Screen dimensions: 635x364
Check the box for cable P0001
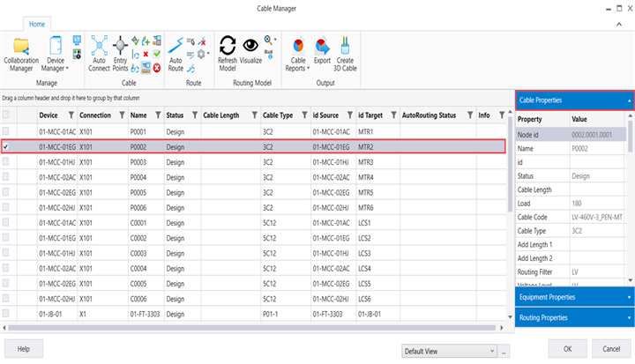5,131
